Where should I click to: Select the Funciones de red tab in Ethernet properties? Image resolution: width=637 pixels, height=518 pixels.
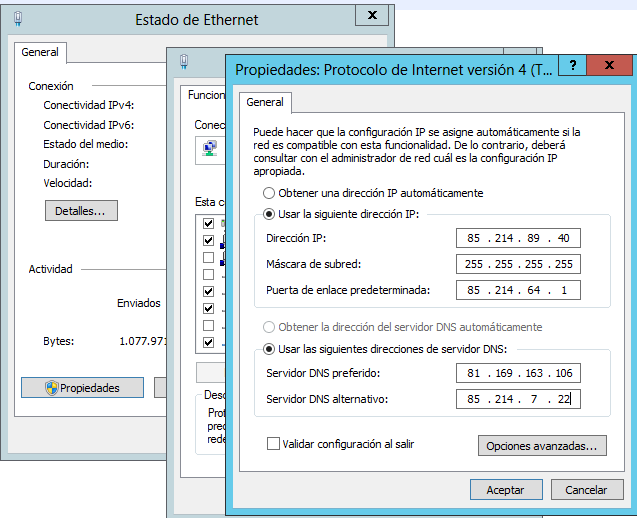point(205,95)
